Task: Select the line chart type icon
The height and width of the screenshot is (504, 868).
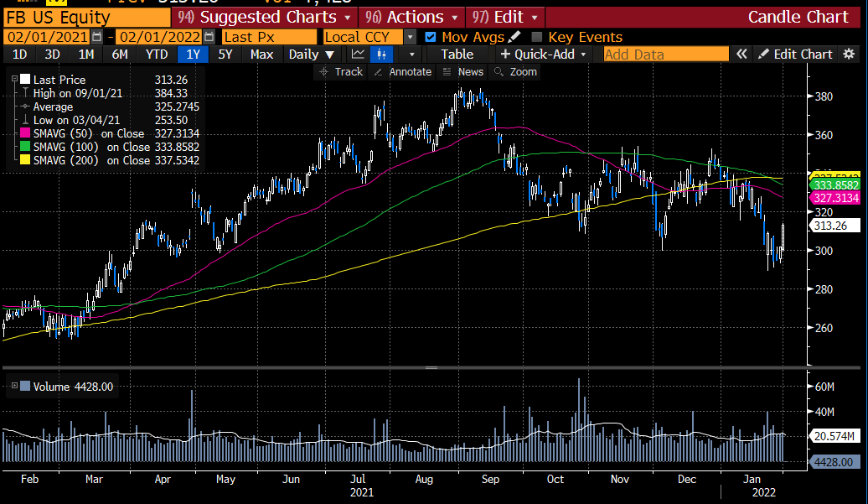Action: [359, 54]
